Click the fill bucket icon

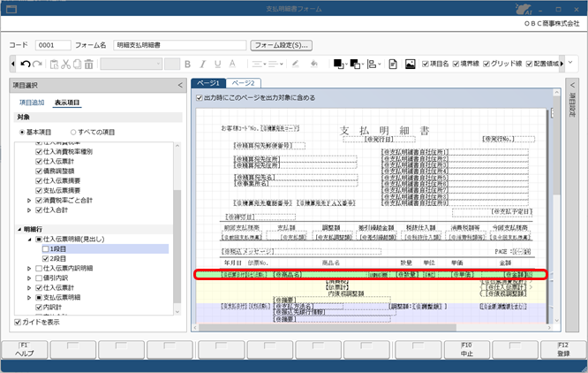[x=314, y=65]
